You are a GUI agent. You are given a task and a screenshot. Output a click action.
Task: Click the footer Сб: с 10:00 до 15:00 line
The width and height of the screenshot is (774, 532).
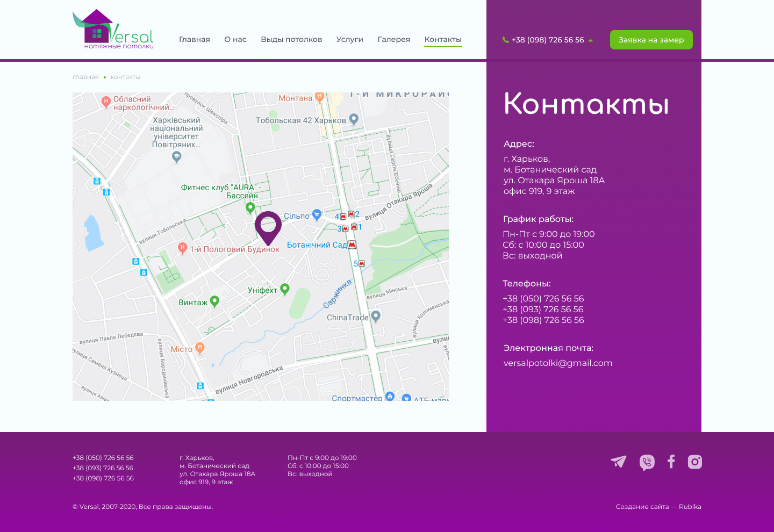coord(318,466)
